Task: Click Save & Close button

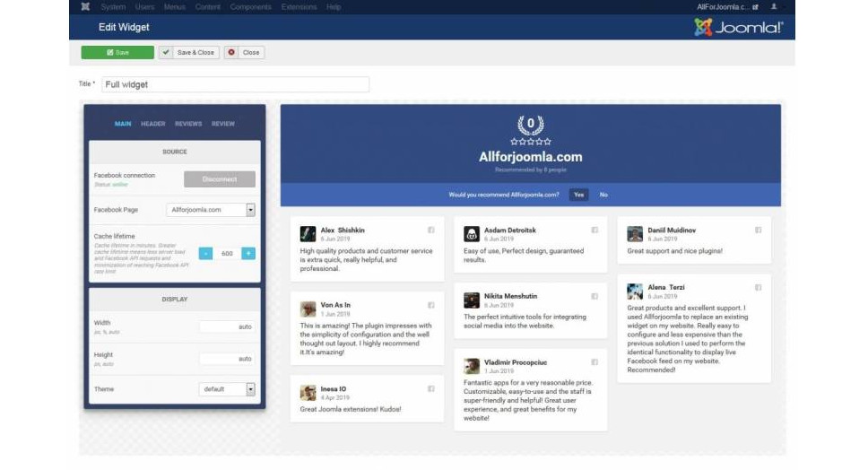Action: pos(189,53)
